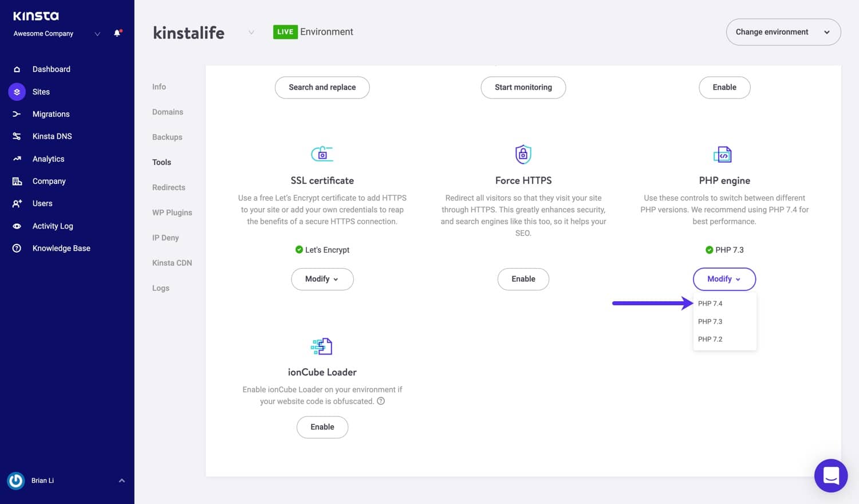Viewport: 859px width, 504px height.
Task: Open Sites from the sidebar
Action: pos(41,92)
